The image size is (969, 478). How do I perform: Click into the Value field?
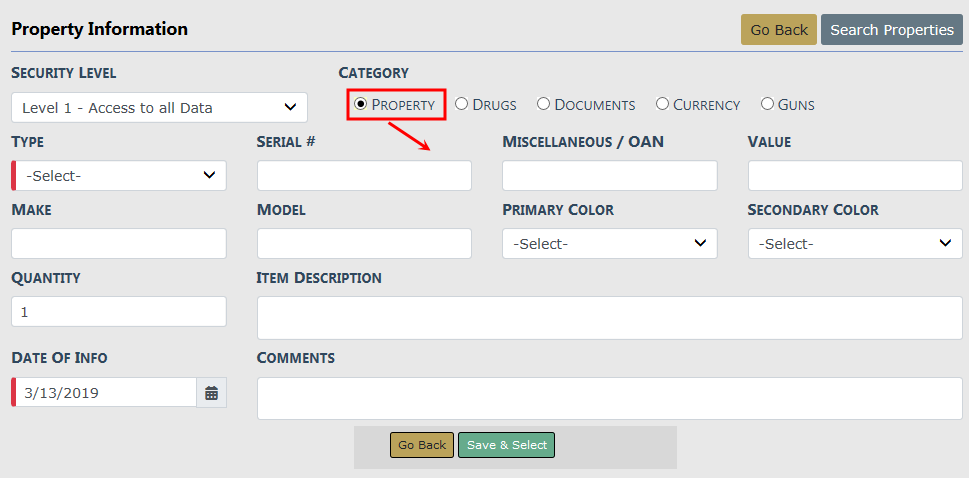click(x=855, y=176)
